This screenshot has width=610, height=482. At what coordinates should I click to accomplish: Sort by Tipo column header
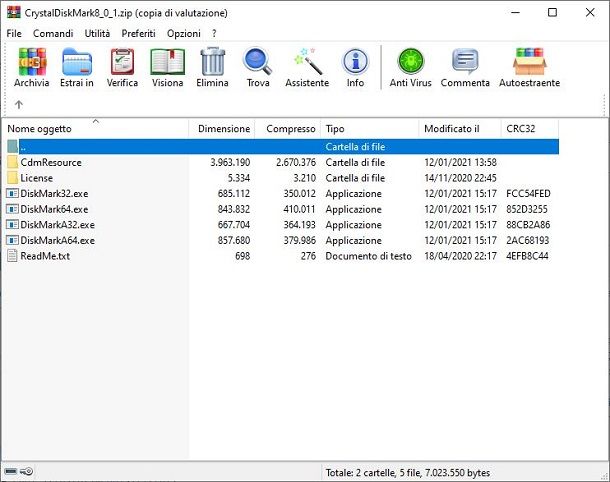pos(370,129)
